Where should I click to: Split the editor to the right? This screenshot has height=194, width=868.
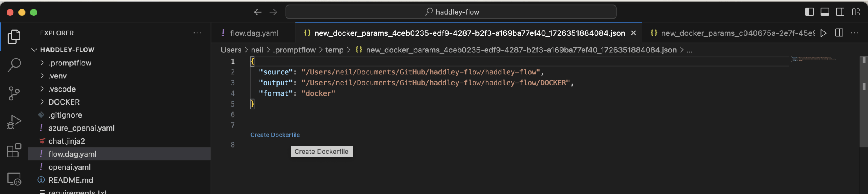(839, 33)
